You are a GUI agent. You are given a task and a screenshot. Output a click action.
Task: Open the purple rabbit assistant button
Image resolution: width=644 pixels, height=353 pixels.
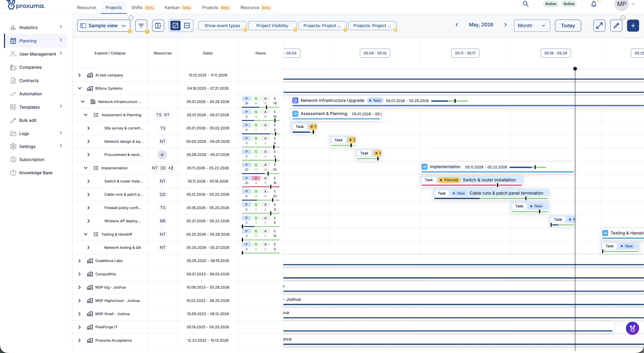pos(632,328)
